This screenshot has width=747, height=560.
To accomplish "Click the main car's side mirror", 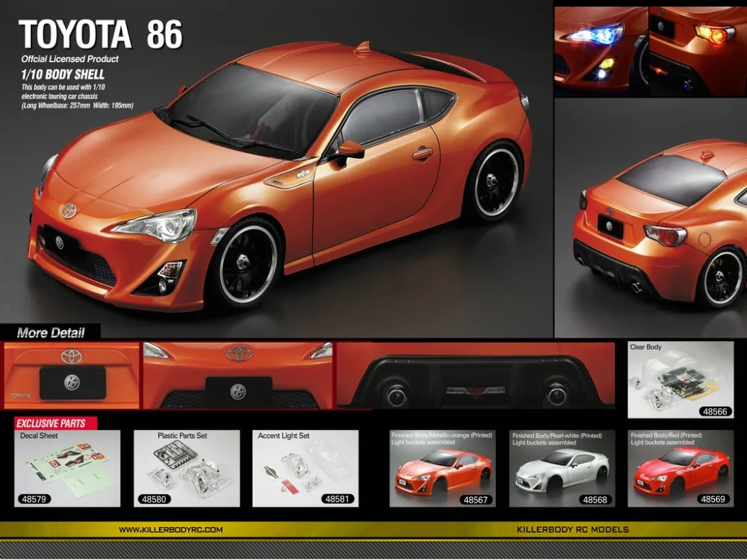I will coord(350,152).
